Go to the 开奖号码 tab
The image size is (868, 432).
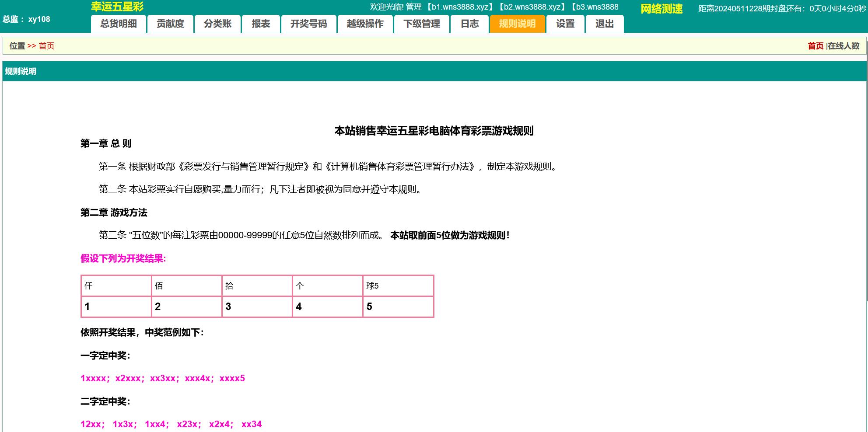pyautogui.click(x=308, y=24)
